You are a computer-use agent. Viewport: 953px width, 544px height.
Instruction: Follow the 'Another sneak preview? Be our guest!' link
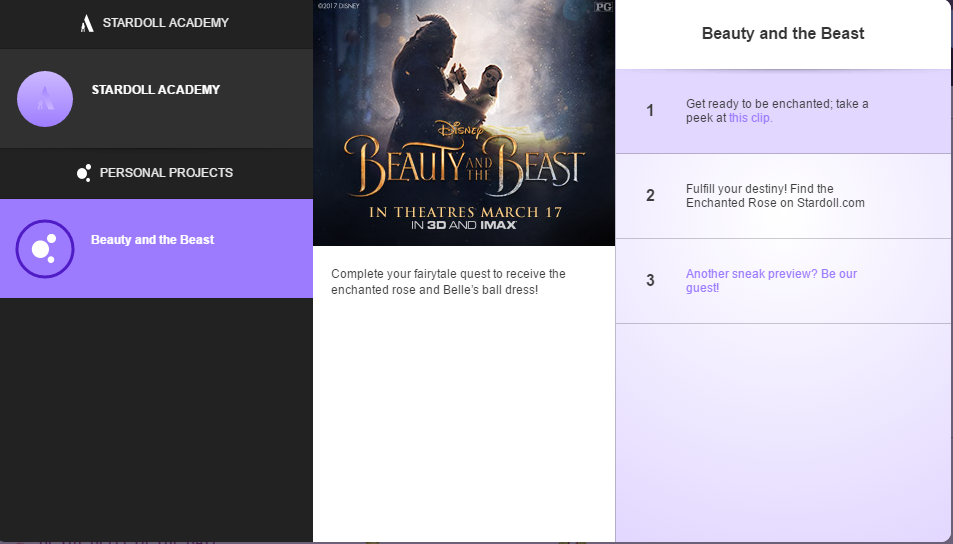tap(771, 281)
